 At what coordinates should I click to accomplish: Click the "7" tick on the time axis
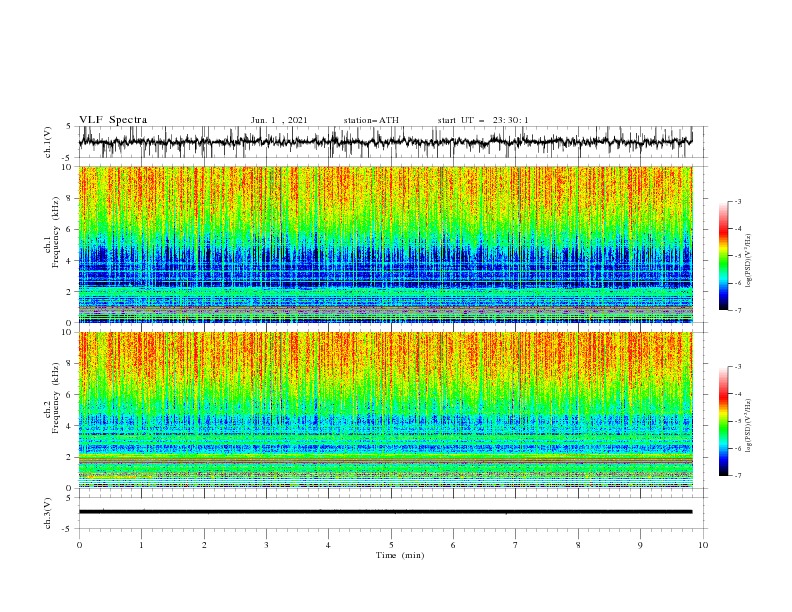[516, 545]
